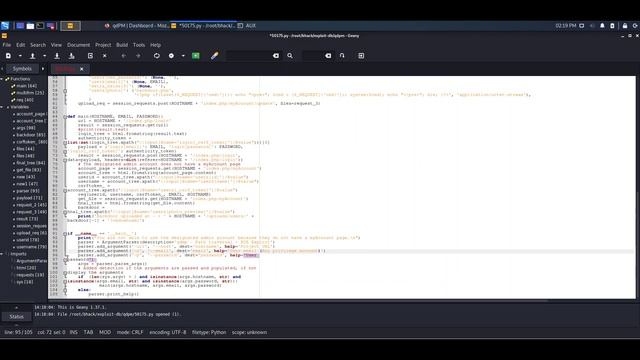Click the Quit Geany toolbar icon
The height and width of the screenshot is (360, 640).
361,56
